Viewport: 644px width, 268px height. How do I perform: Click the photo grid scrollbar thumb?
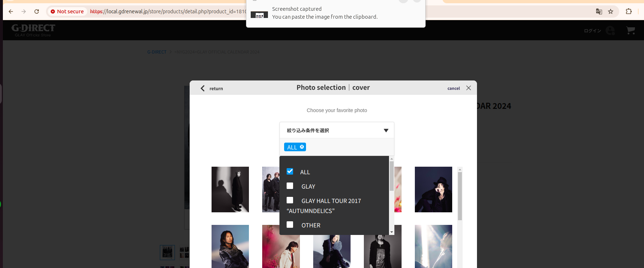[460, 196]
